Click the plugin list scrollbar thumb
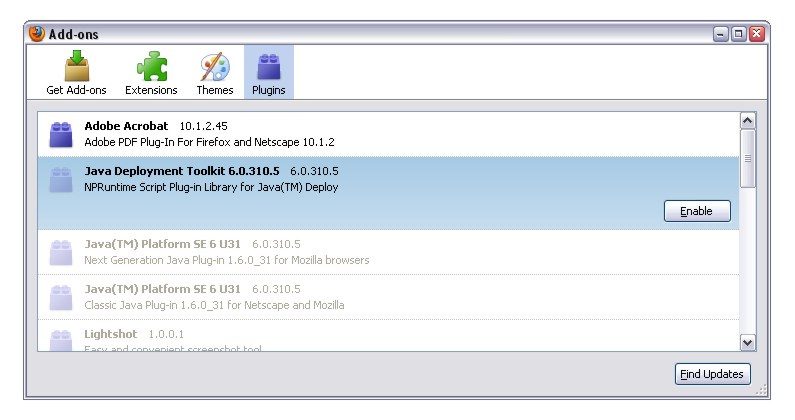This screenshot has height=420, width=795. [x=748, y=159]
